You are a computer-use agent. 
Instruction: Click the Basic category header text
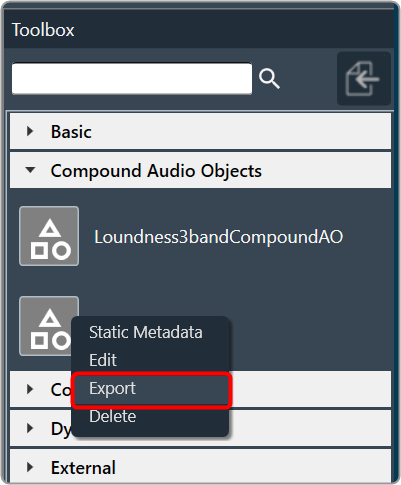[x=71, y=132]
